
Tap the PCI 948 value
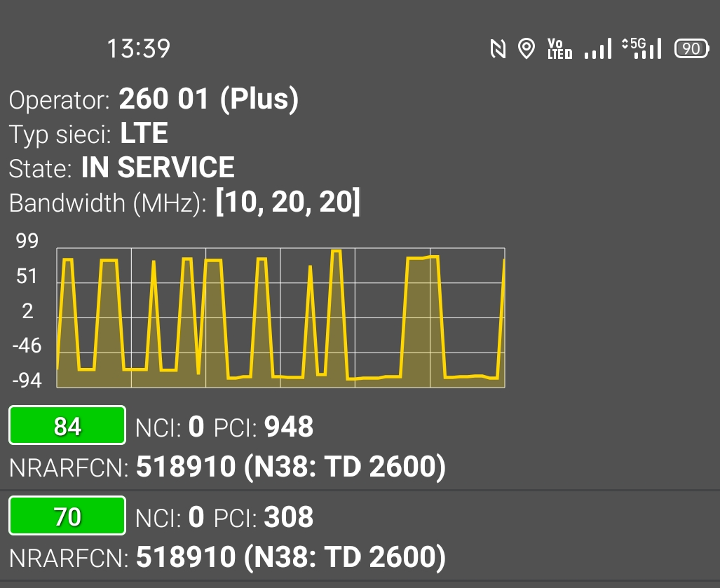click(289, 427)
